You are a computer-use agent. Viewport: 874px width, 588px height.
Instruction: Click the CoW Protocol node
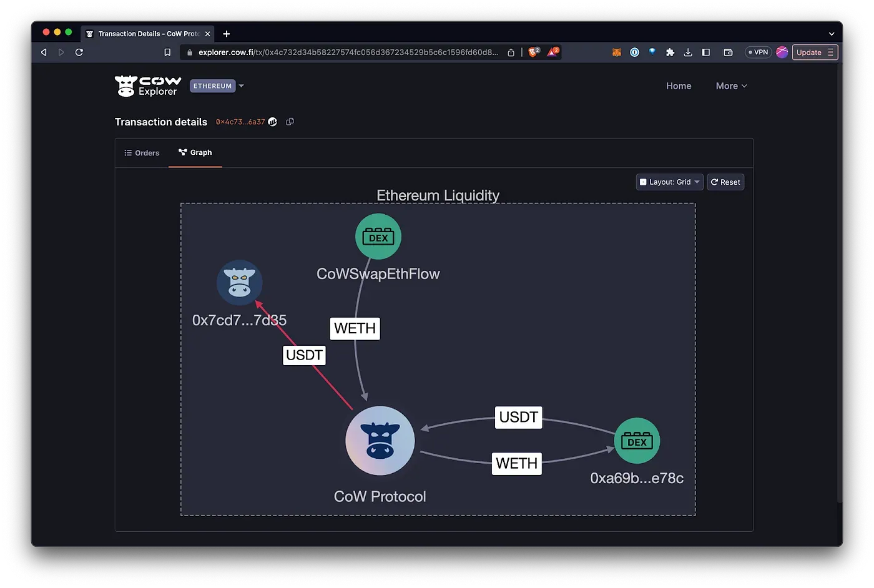pos(380,441)
